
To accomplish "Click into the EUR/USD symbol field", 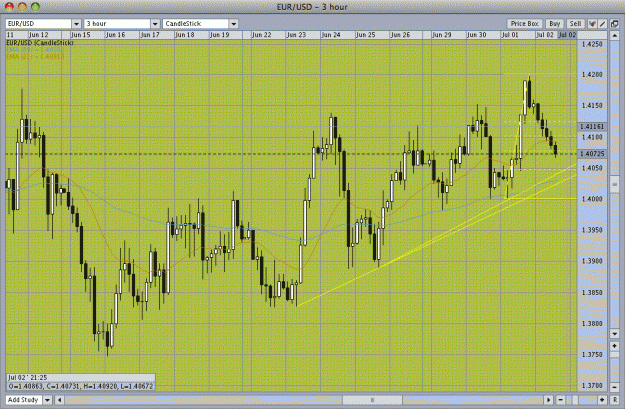I will tap(38, 24).
